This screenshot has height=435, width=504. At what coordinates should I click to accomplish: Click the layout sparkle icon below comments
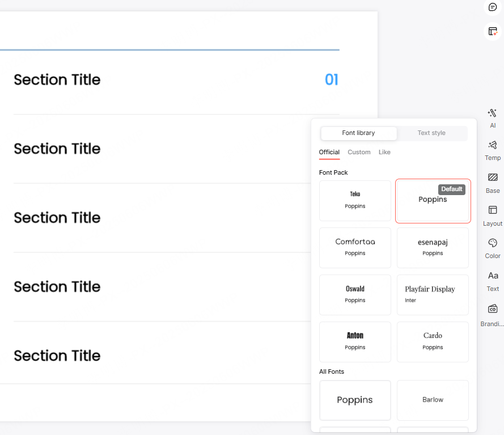point(493,31)
